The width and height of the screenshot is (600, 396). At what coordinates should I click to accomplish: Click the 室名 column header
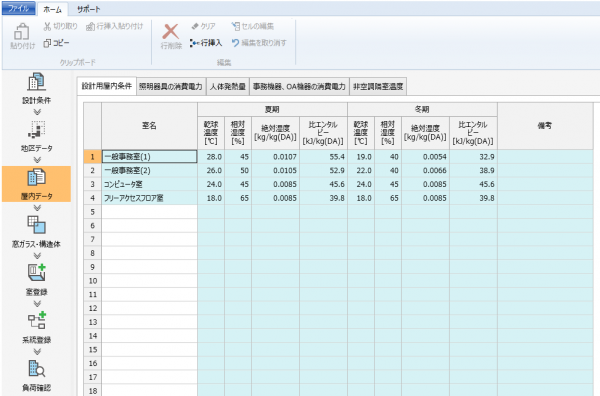pyautogui.click(x=149, y=125)
